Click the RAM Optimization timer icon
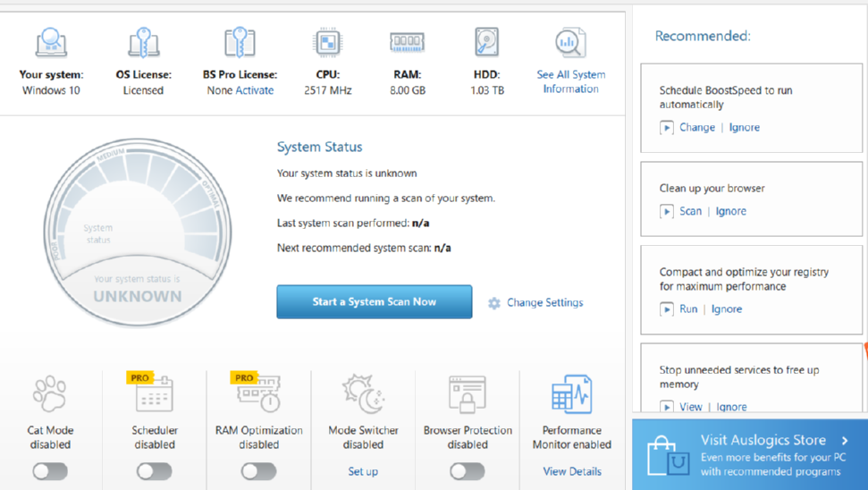This screenshot has height=490, width=868. pos(259,394)
